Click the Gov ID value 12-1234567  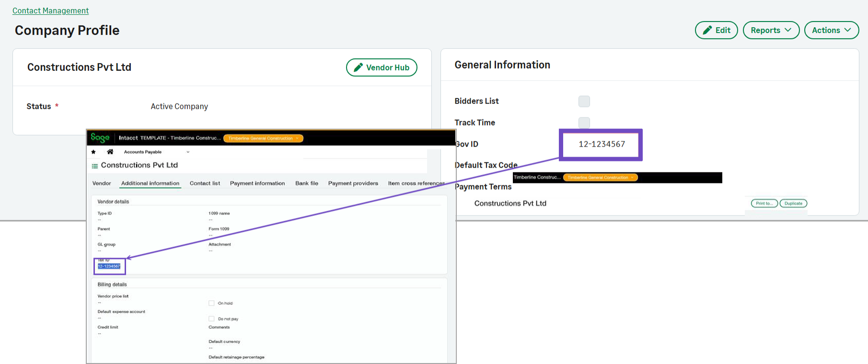[602, 144]
